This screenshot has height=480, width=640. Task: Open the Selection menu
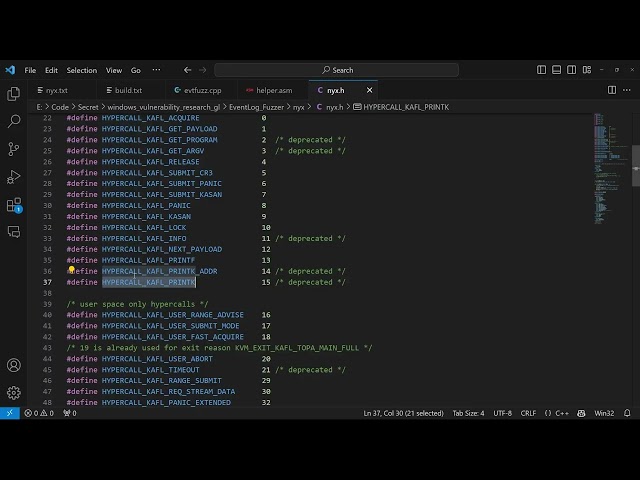(x=82, y=70)
